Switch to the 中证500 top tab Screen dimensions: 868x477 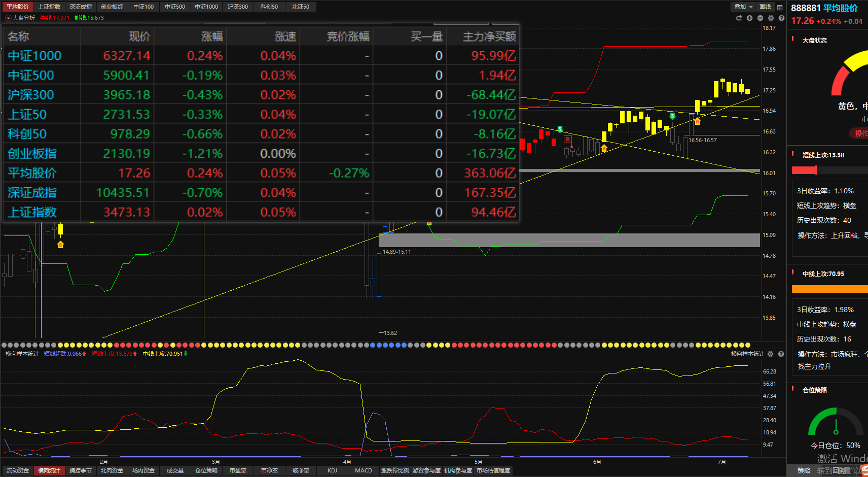tap(175, 7)
